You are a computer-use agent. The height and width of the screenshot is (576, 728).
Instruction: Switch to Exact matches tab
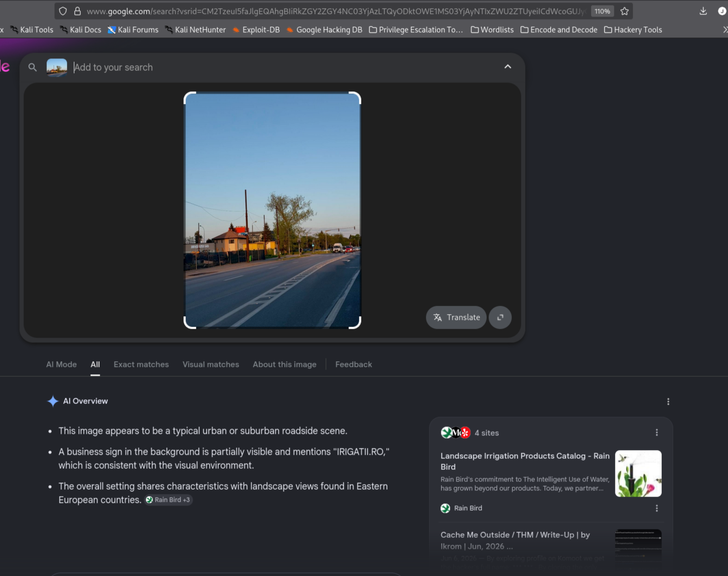[x=141, y=364]
